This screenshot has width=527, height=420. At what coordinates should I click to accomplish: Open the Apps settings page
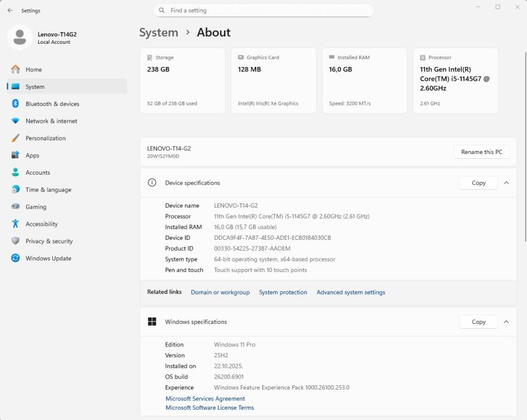(x=32, y=155)
